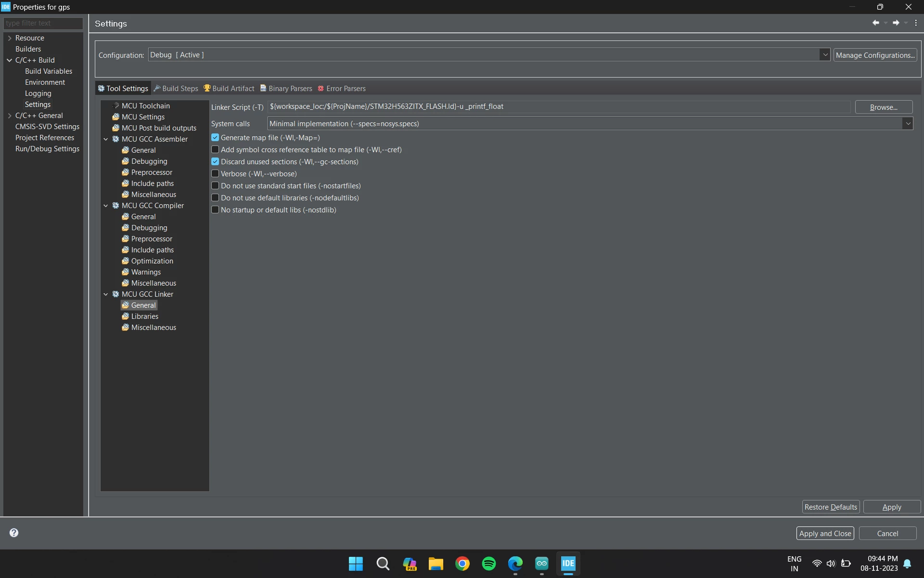Viewport: 924px width, 578px height.
Task: Click the Browse... button for linker script
Action: (x=884, y=107)
